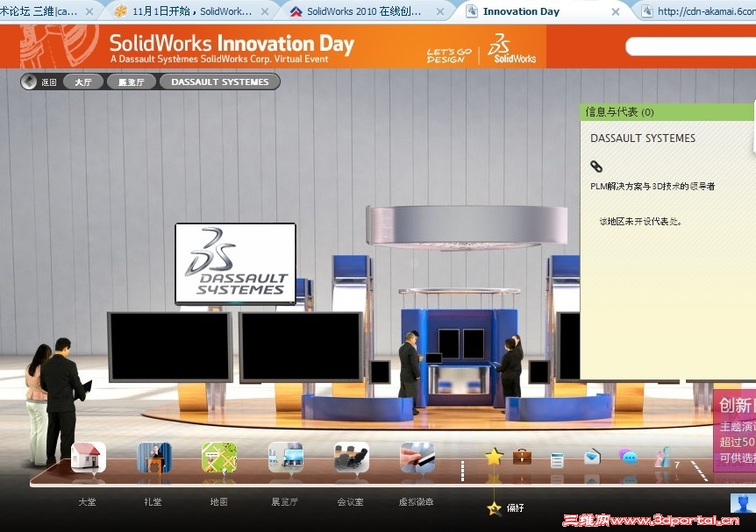This screenshot has height=532, width=756.
Task: Click the 该地区未开设代表处 text
Action: click(x=640, y=222)
